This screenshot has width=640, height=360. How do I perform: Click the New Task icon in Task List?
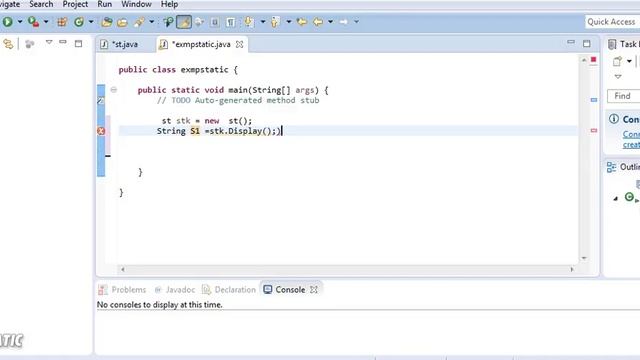pos(617,61)
